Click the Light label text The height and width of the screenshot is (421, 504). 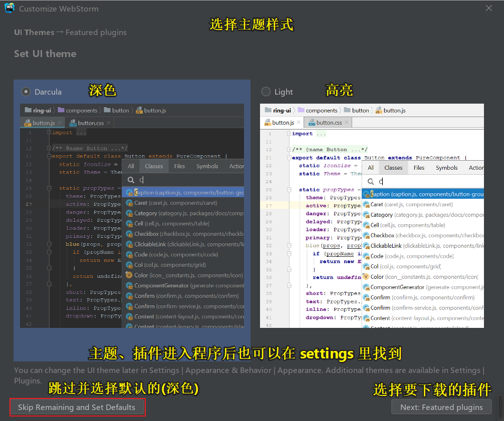coord(284,92)
